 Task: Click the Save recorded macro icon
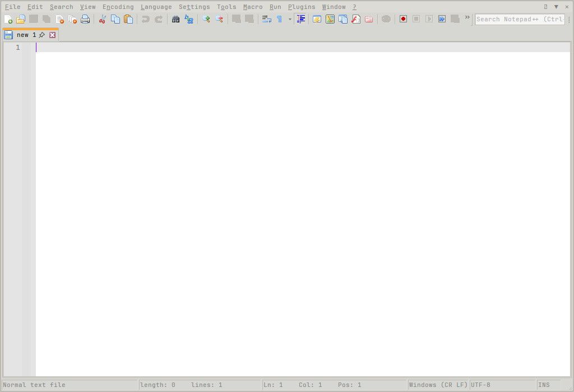click(455, 19)
